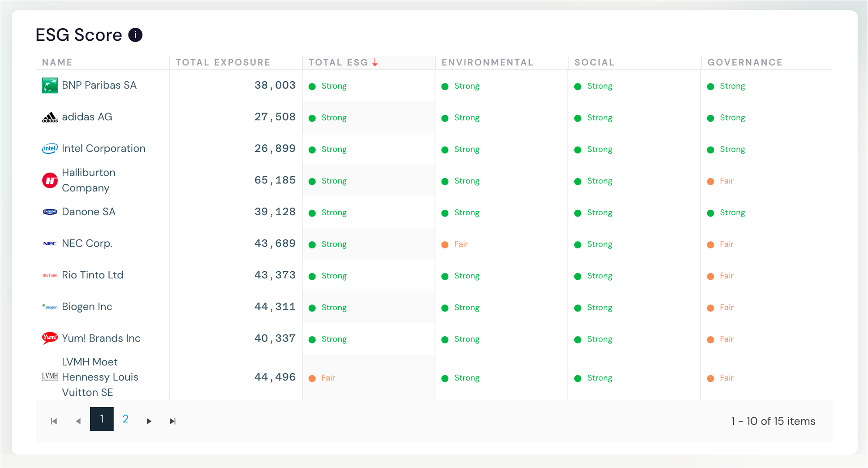Click the exposure value 39,128
The width and height of the screenshot is (868, 468).
275,212
